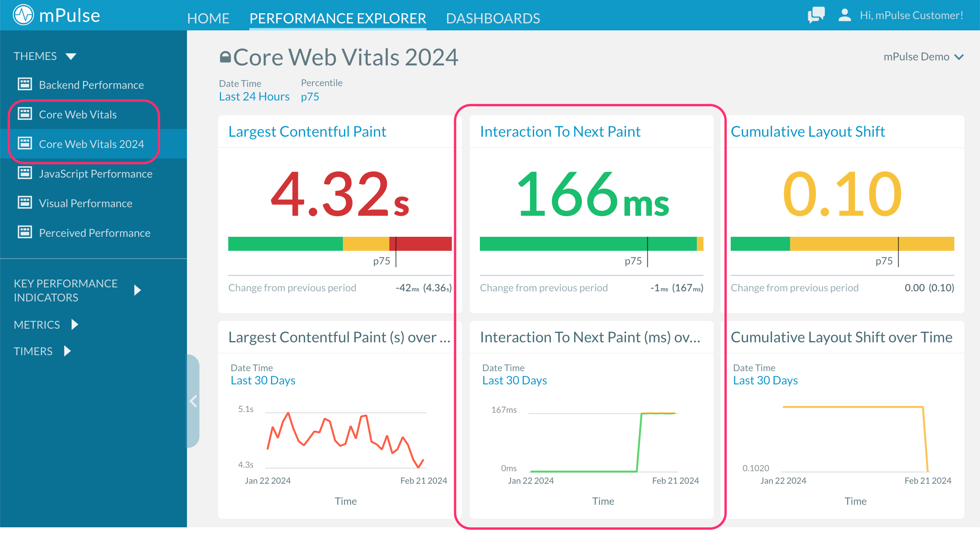Click the user profile icon
Screen dimensions: 980x546
click(844, 15)
